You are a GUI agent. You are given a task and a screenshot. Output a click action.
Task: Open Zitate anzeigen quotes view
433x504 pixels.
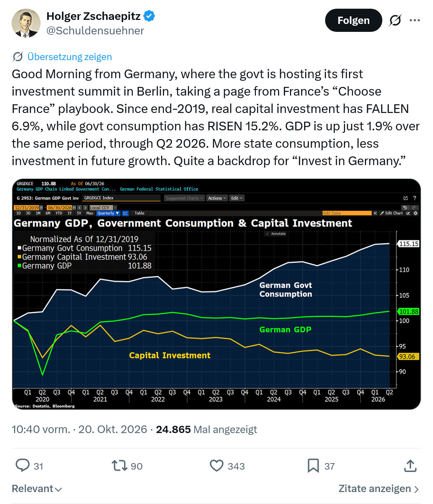(379, 489)
